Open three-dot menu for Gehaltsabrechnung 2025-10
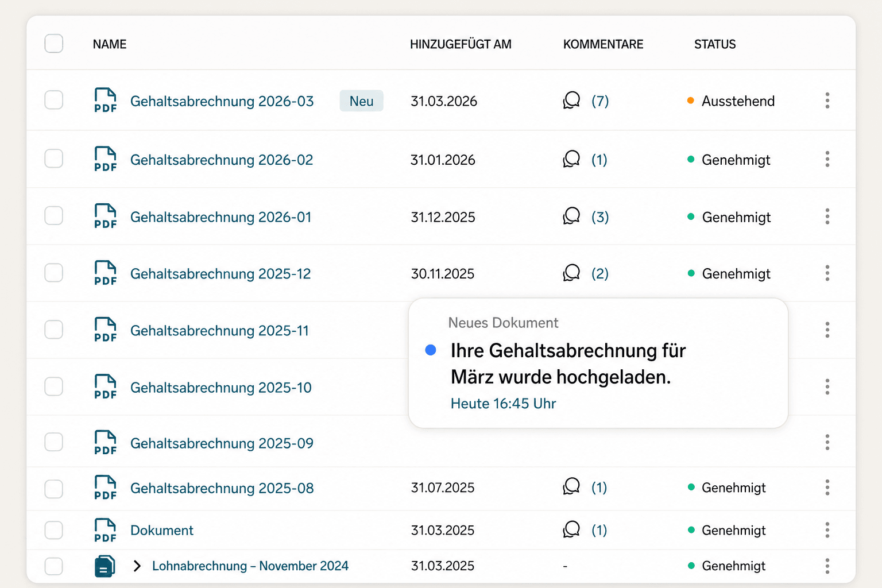The width and height of the screenshot is (882, 588). (827, 386)
